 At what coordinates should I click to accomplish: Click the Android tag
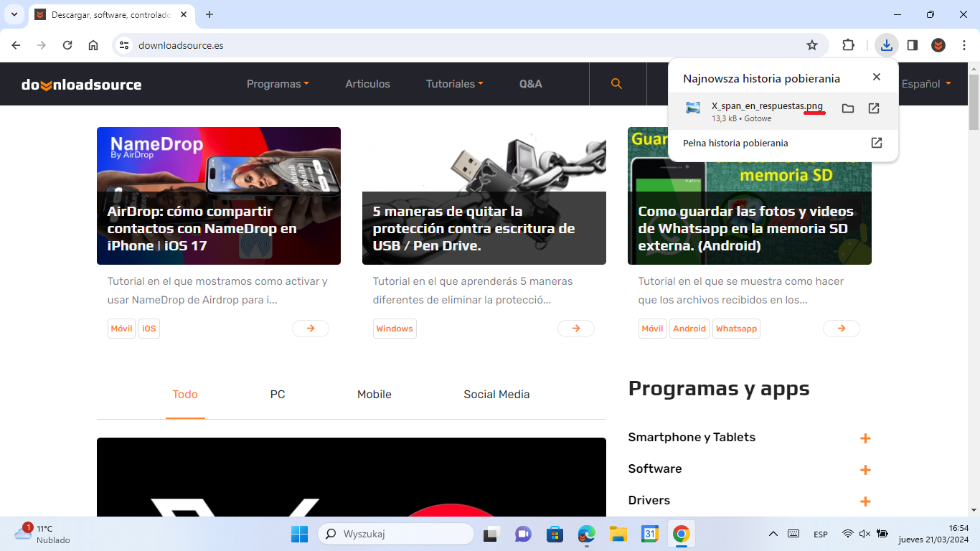[x=689, y=329]
